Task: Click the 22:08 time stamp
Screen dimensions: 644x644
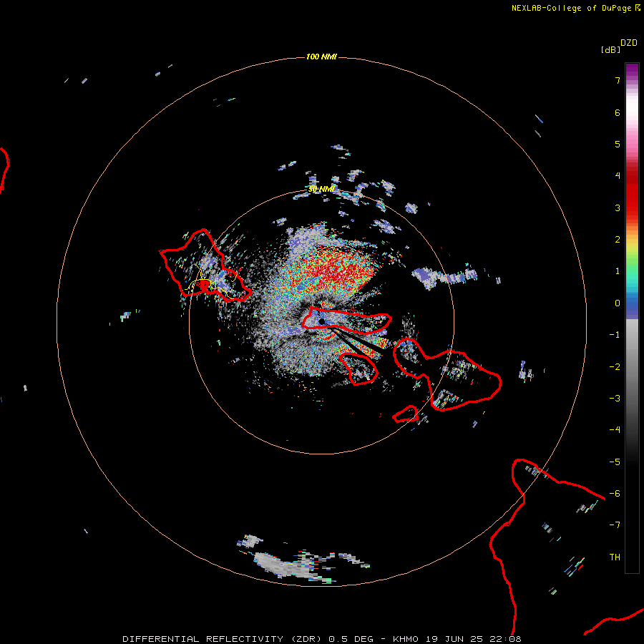Action: pos(507,639)
